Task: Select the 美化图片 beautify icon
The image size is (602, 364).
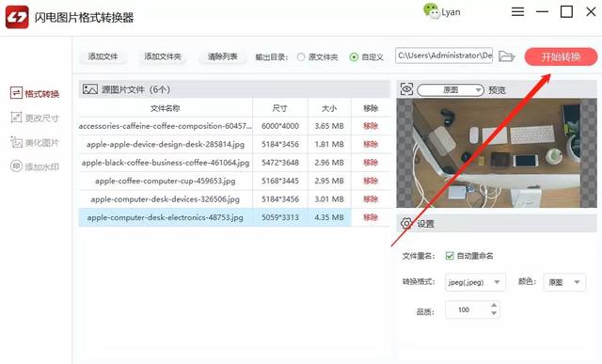Action: point(16,142)
